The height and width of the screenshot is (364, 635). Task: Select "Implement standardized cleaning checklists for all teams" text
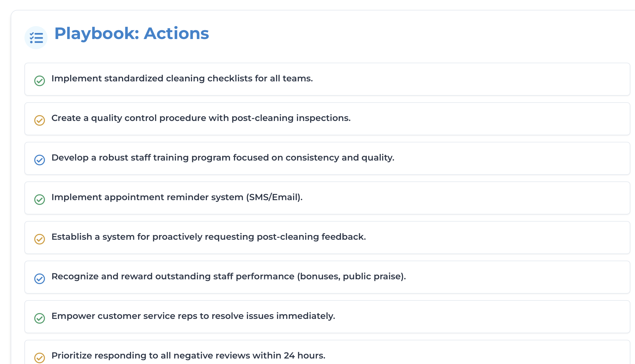(182, 79)
